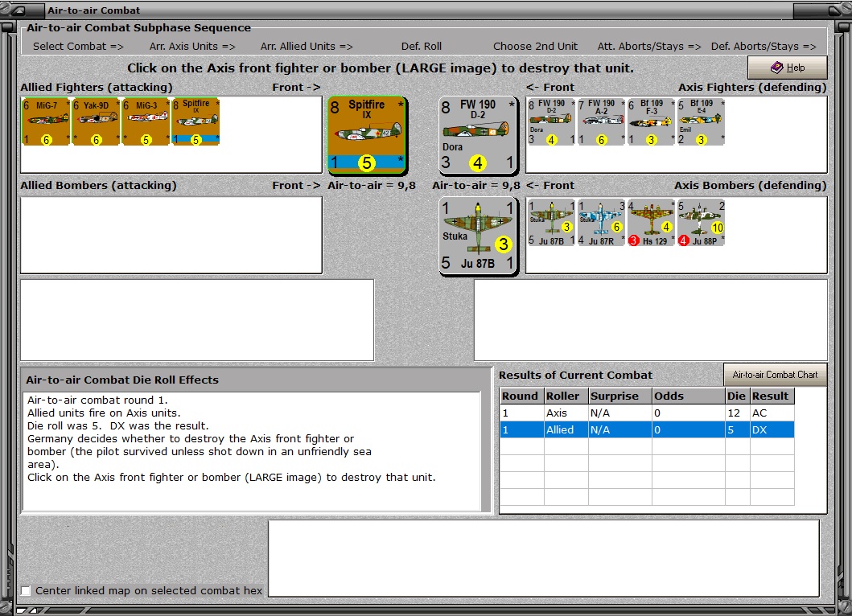
Task: Click the large Stuka Ju 87B front bomber
Action: tap(478, 236)
